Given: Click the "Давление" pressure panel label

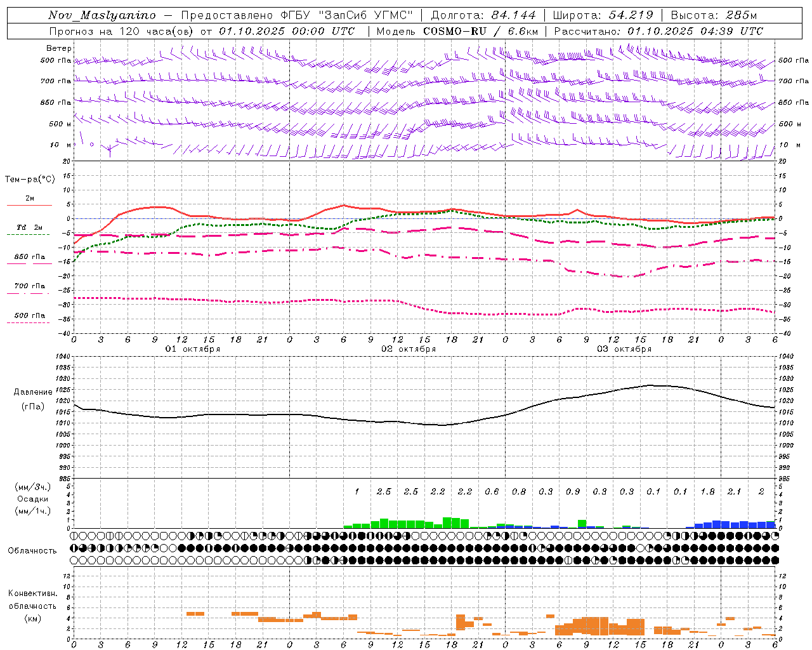Looking at the screenshot, I should click(x=33, y=392).
